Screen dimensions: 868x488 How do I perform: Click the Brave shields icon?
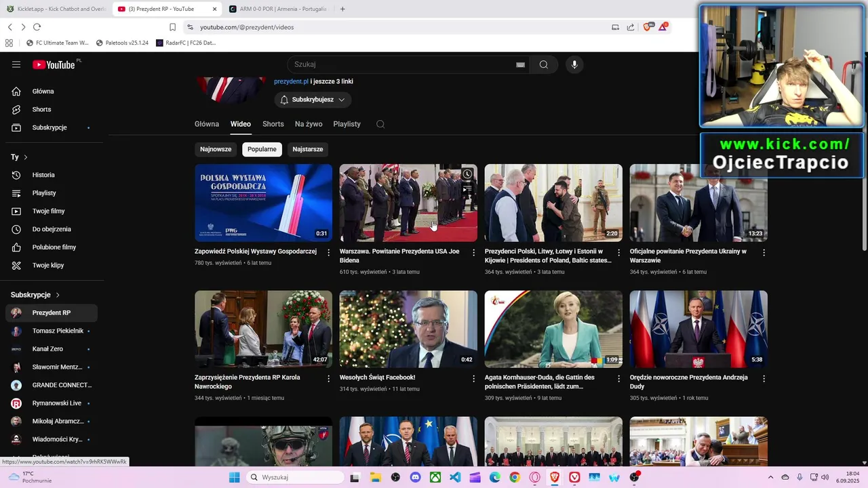tap(647, 26)
